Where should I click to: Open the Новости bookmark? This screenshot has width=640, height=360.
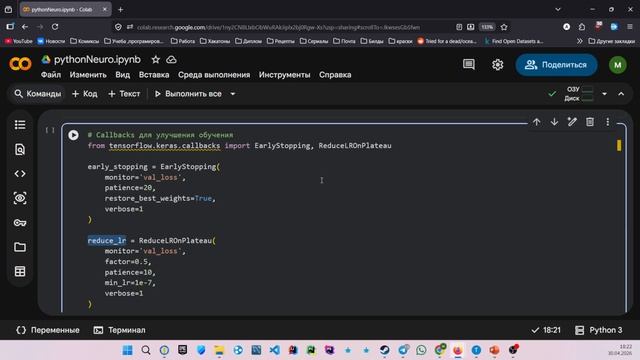coord(51,41)
